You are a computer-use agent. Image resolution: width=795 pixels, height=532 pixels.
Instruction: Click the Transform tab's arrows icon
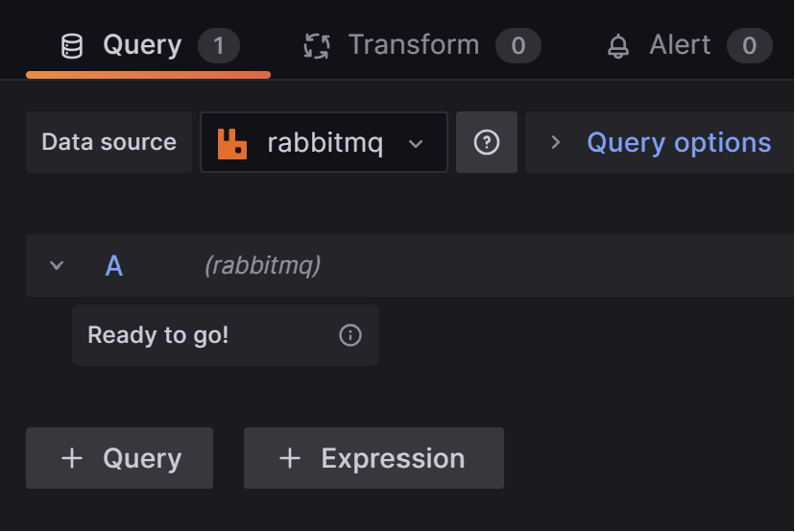[317, 46]
